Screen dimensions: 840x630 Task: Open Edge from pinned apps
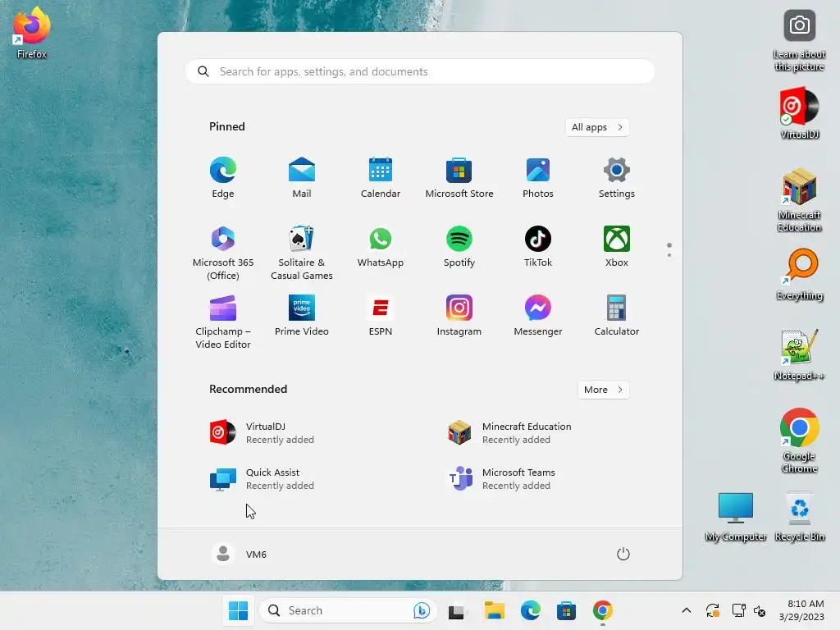click(x=223, y=178)
